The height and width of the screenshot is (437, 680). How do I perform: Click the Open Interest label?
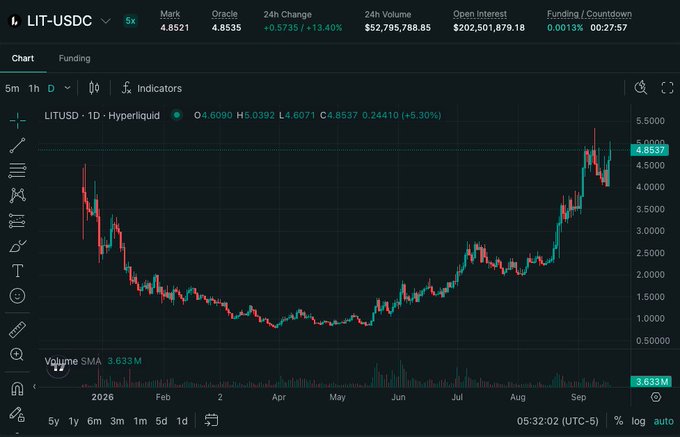[480, 14]
